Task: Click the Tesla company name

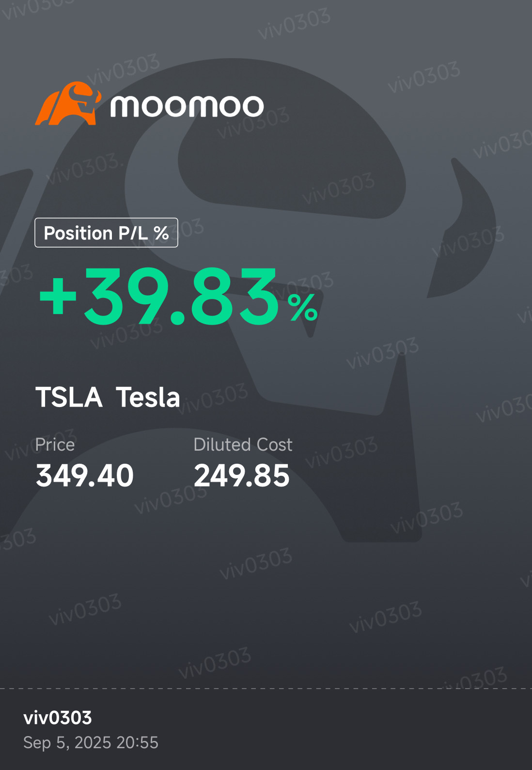Action: click(x=148, y=397)
